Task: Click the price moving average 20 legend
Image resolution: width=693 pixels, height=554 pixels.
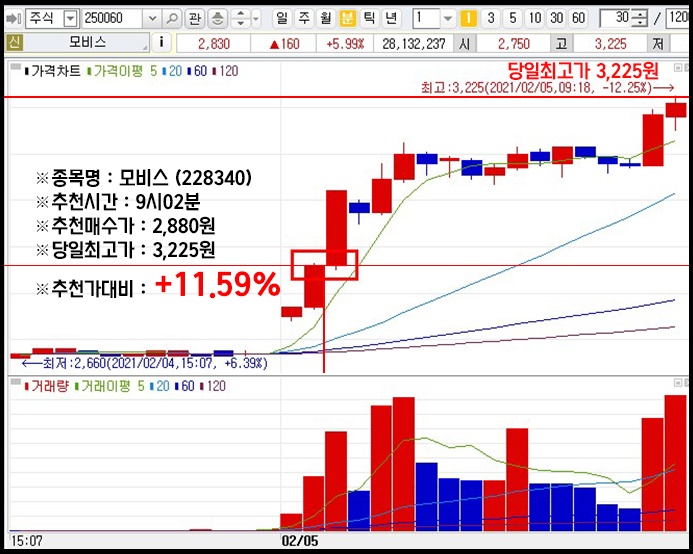Action: (172, 71)
